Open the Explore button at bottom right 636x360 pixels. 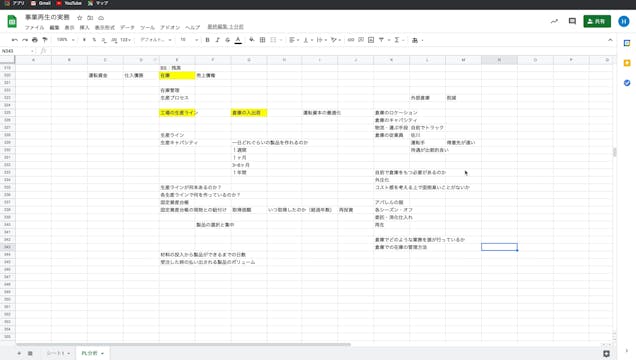click(x=606, y=354)
